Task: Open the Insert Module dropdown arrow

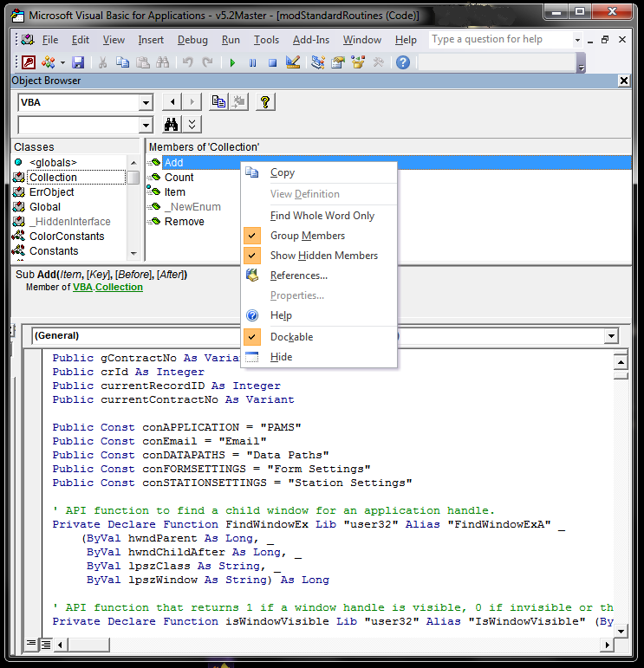Action: (x=62, y=62)
